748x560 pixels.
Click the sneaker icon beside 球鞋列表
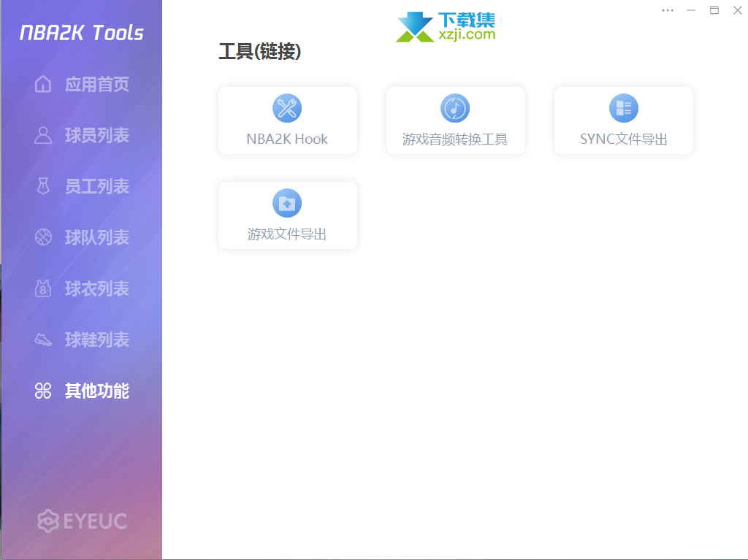[43, 340]
